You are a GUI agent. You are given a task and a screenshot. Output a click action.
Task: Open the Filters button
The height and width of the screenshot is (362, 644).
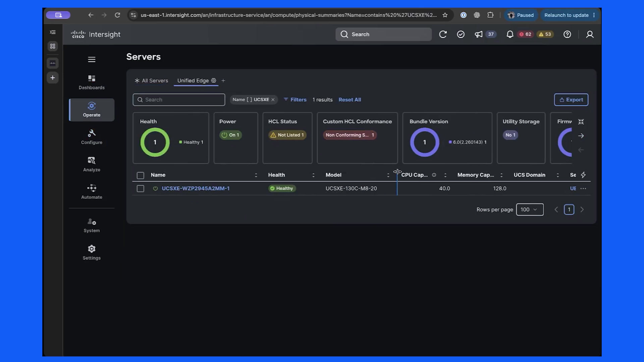click(x=295, y=100)
